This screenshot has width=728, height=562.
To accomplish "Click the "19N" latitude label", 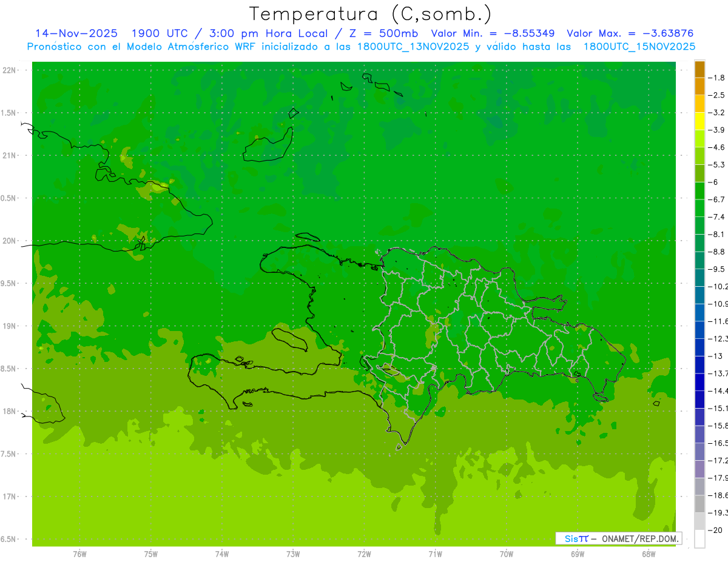I will click(9, 326).
